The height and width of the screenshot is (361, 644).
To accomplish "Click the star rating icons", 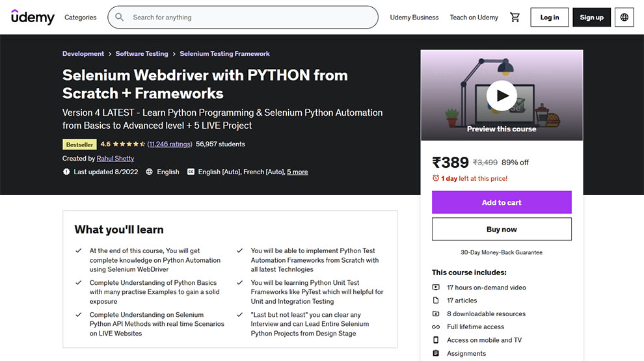I will (x=129, y=144).
